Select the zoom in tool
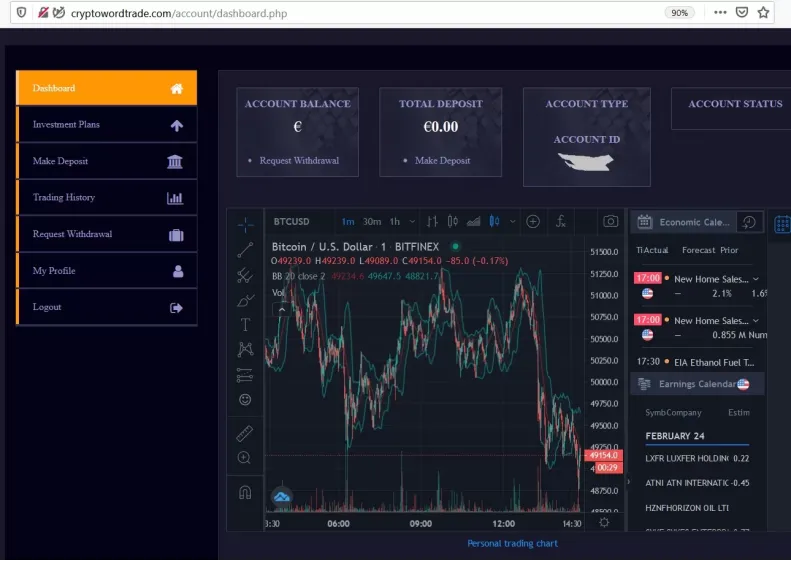This screenshot has width=791, height=561. [244, 458]
